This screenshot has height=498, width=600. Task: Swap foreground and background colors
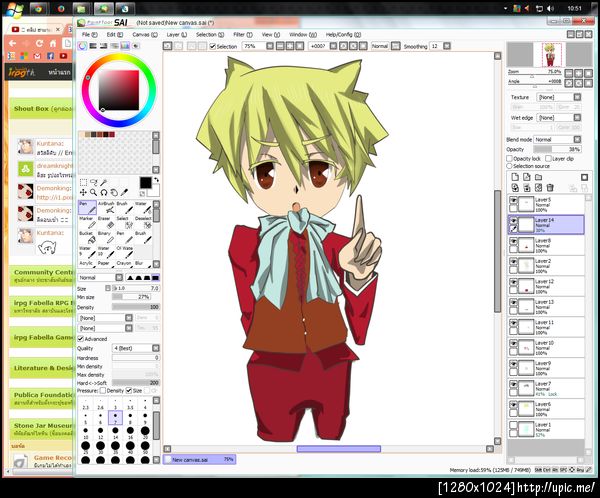point(156,180)
